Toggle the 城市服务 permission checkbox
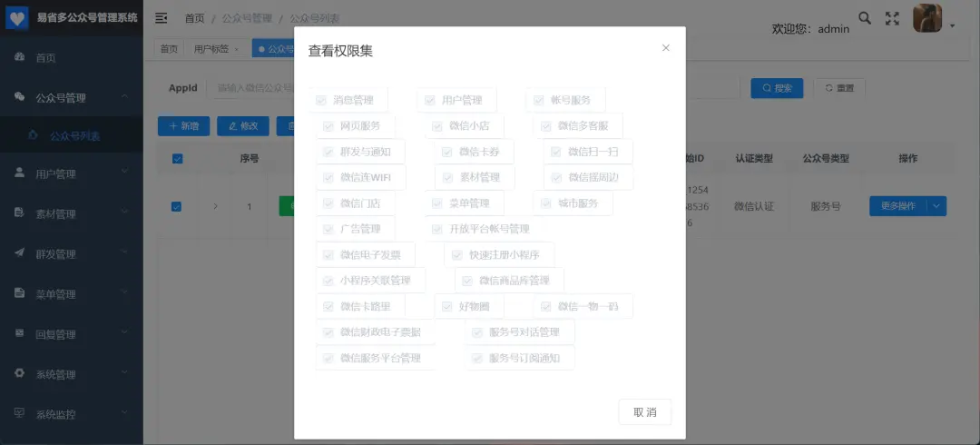The image size is (980, 445). (x=545, y=203)
